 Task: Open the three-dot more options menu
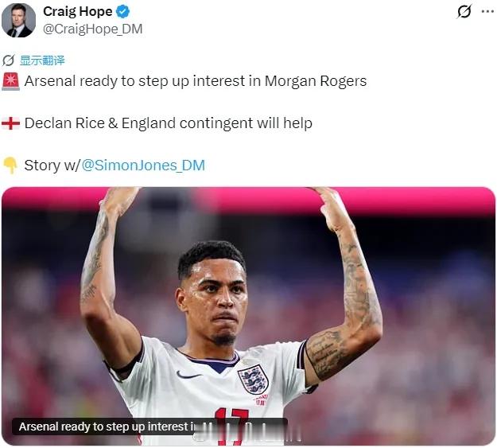click(x=487, y=11)
